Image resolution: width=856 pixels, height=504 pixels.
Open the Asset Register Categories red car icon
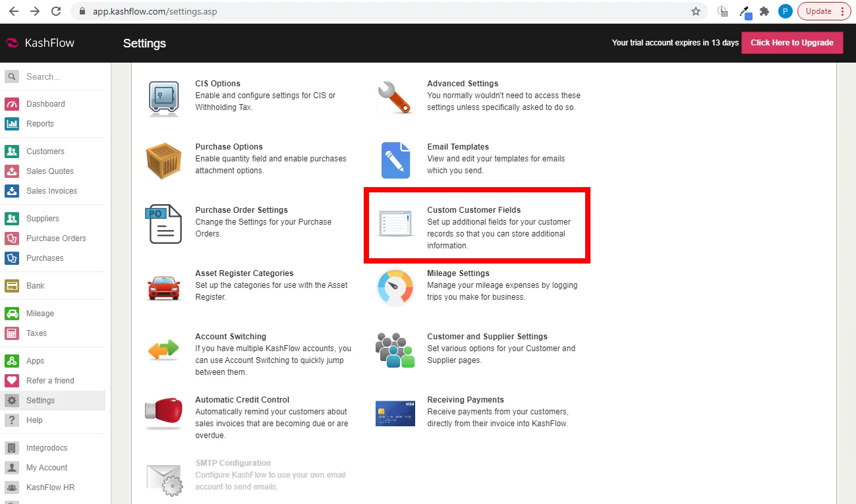click(x=163, y=287)
